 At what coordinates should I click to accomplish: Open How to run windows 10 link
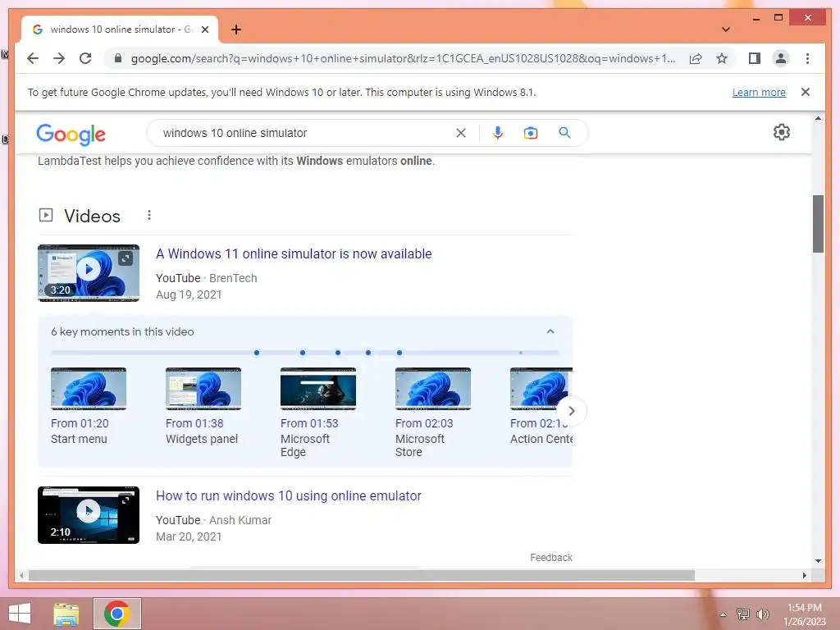point(288,496)
